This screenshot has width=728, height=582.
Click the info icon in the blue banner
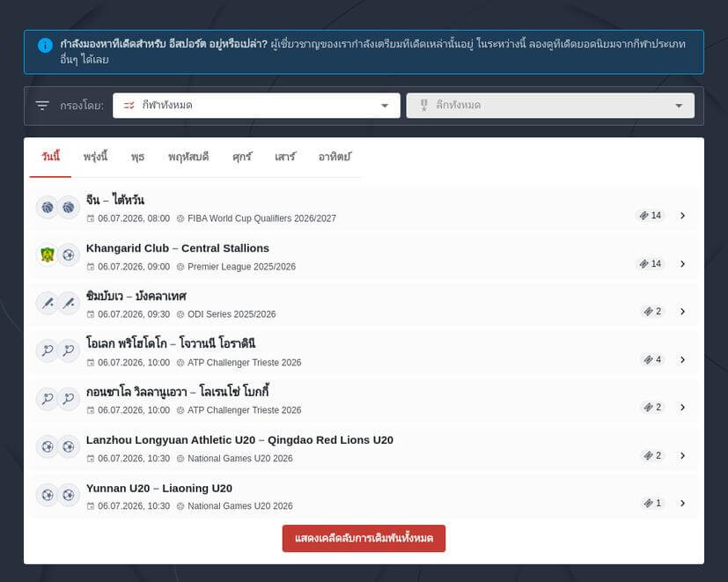[45, 46]
